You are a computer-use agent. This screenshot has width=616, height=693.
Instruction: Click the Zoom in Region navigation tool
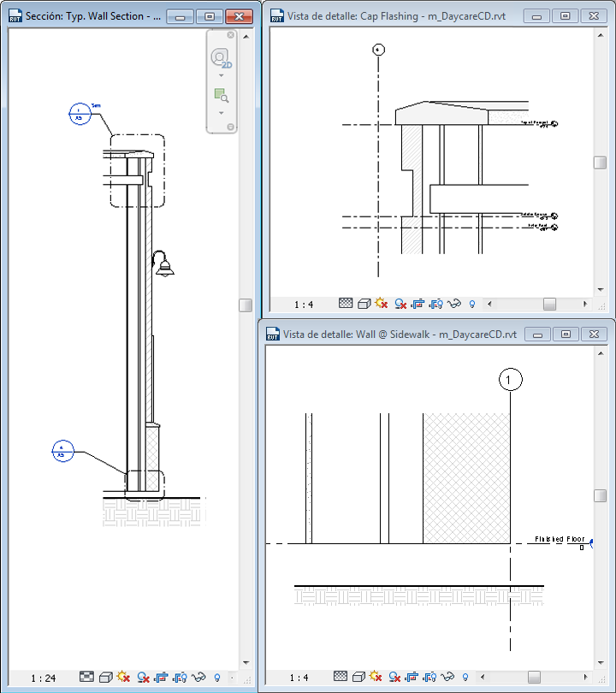(x=221, y=96)
